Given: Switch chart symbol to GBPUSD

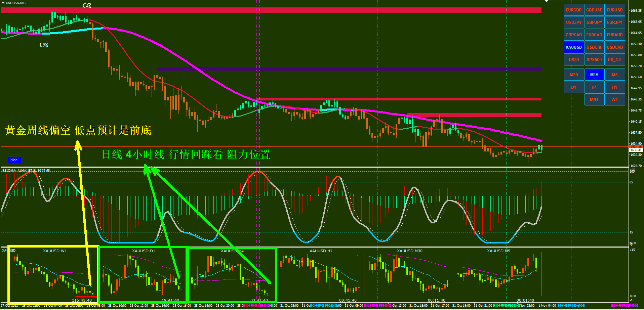Looking at the screenshot, I should click(594, 10).
